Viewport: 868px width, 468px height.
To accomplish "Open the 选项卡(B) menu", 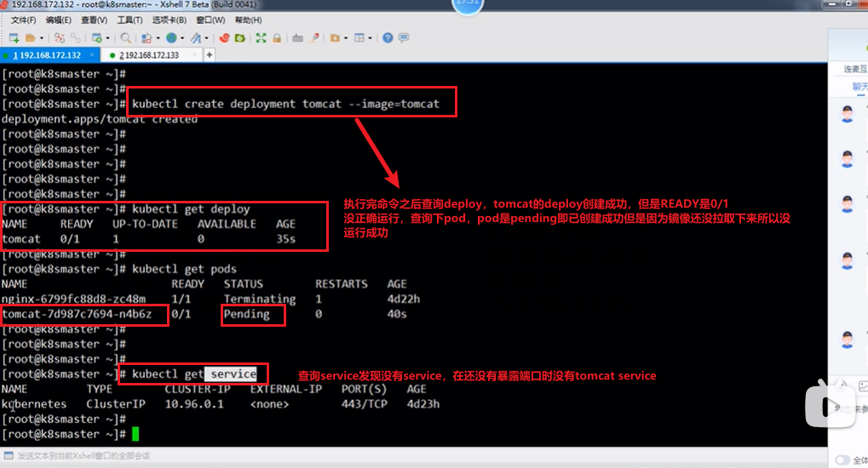I will (170, 20).
